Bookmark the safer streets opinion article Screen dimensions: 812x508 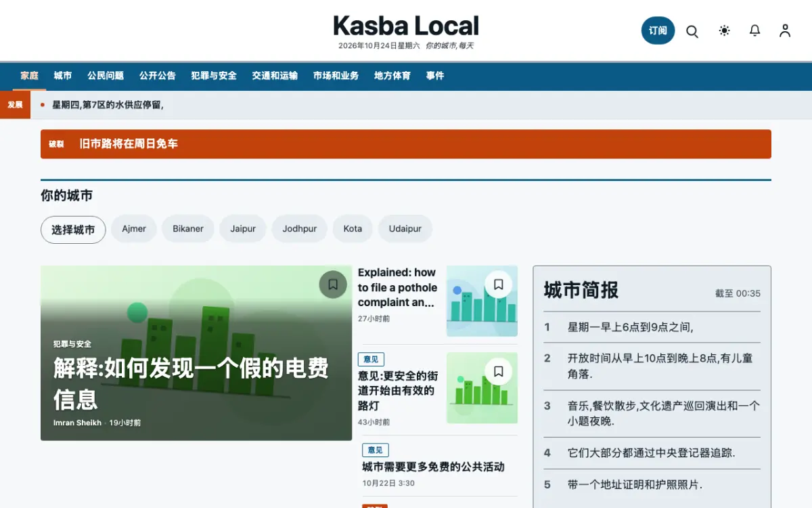click(x=499, y=371)
